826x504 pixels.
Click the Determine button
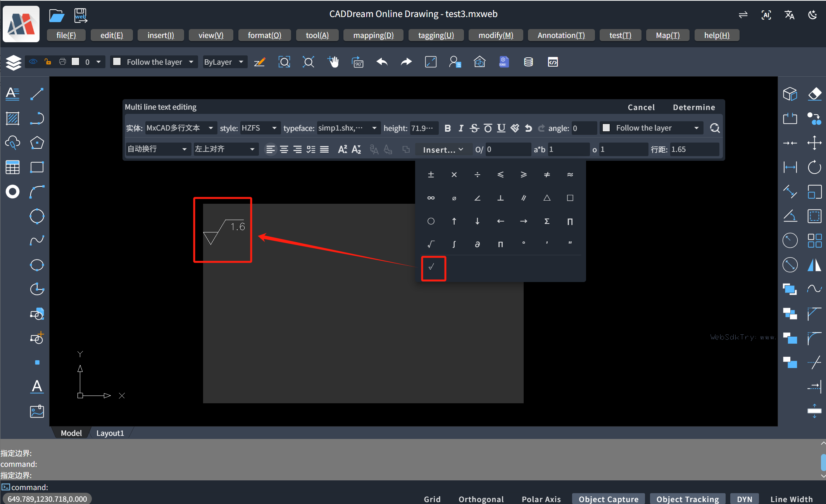click(x=693, y=107)
